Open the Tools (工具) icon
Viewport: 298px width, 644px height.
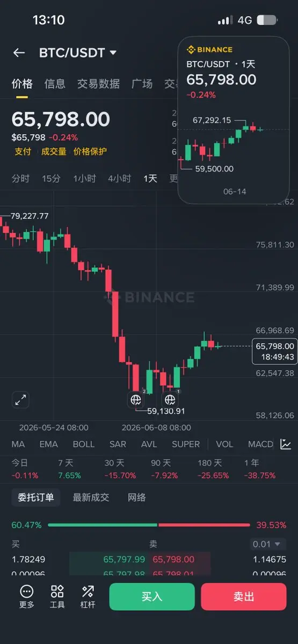tap(57, 596)
